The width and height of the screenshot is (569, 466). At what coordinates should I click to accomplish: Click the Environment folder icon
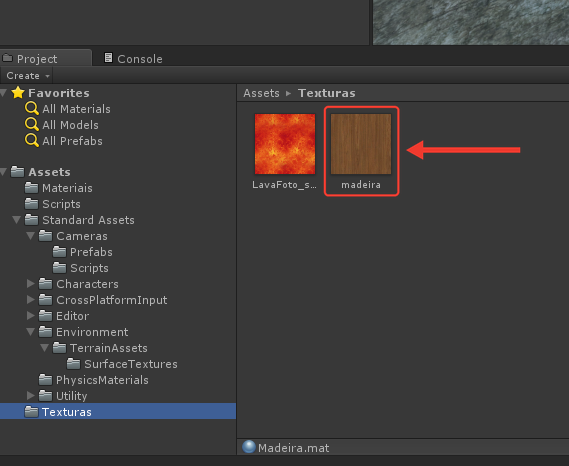tap(45, 331)
